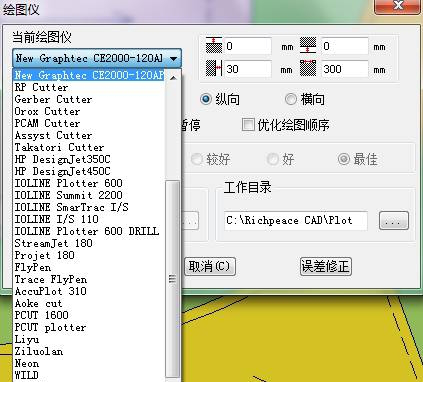Click the list scrollbar up arrow

coord(173,78)
